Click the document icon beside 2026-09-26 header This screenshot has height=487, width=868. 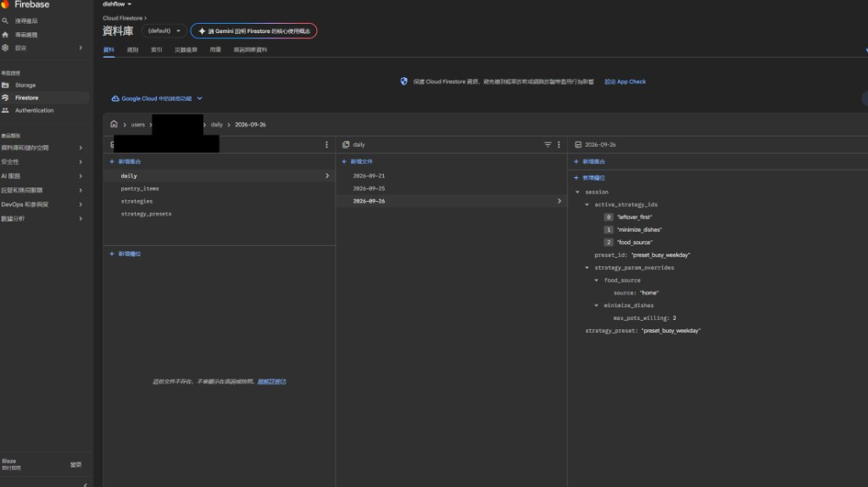(578, 144)
